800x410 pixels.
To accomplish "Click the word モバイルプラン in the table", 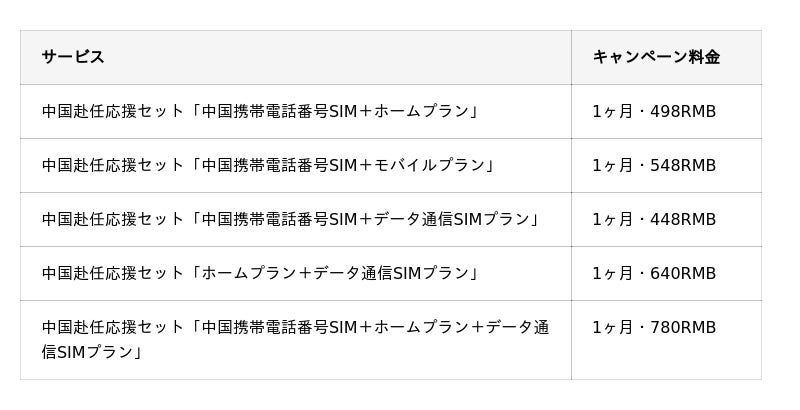I will coord(430,165).
